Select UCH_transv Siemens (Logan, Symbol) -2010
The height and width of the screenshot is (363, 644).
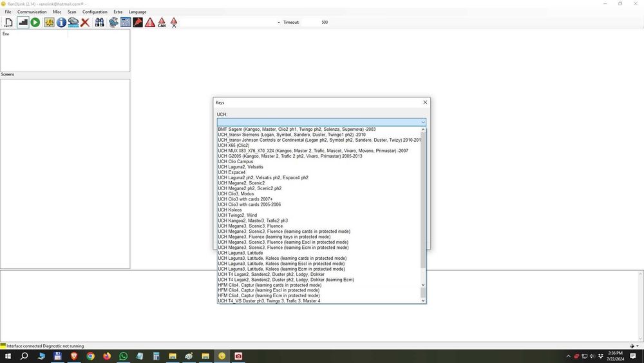coord(292,134)
